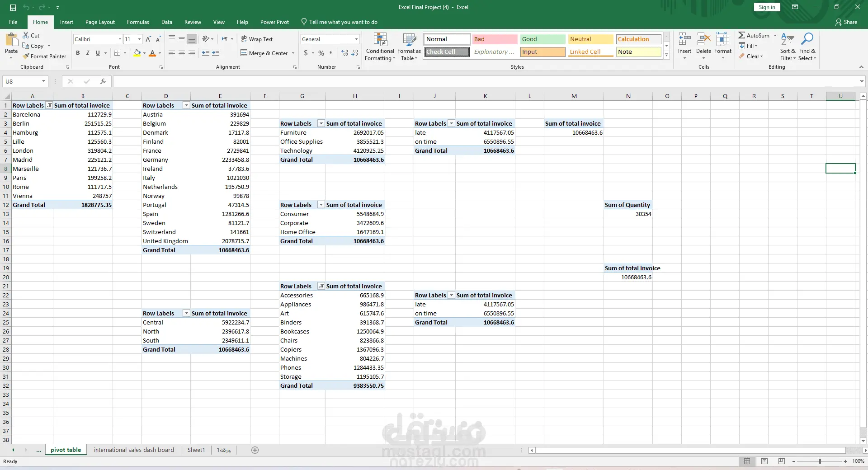Image resolution: width=868 pixels, height=470 pixels.
Task: Apply percent style
Action: point(321,53)
